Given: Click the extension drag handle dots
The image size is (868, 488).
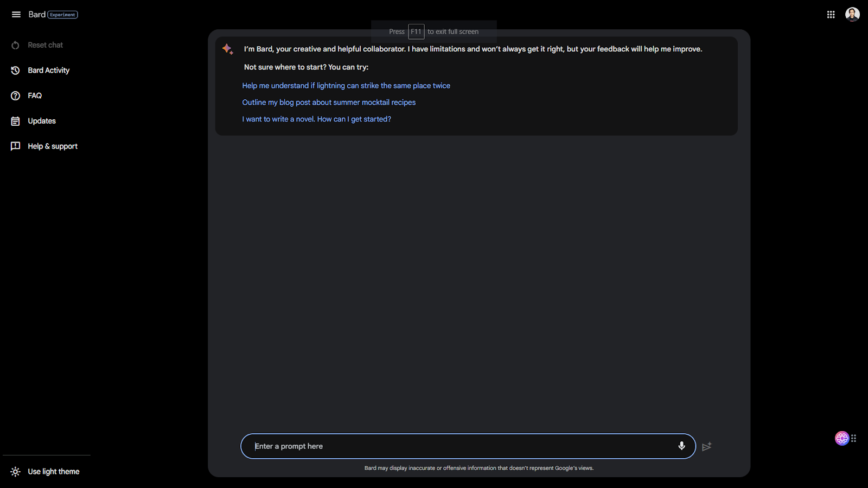Looking at the screenshot, I should (x=854, y=438).
